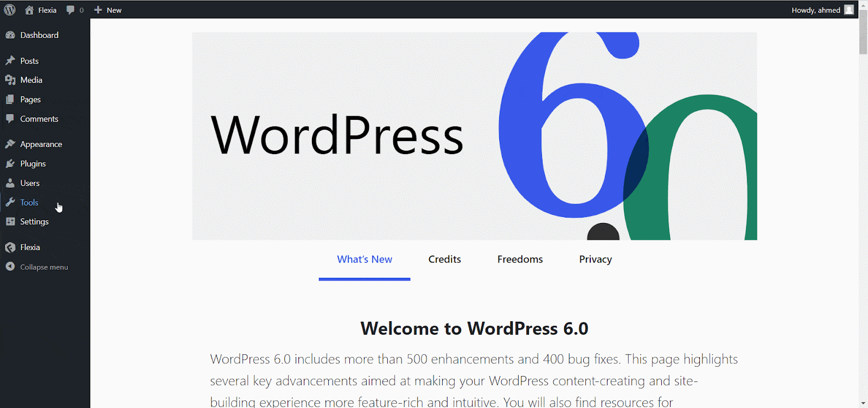The image size is (868, 408).
Task: Open the comments bubble icon in admin bar
Action: [x=71, y=10]
